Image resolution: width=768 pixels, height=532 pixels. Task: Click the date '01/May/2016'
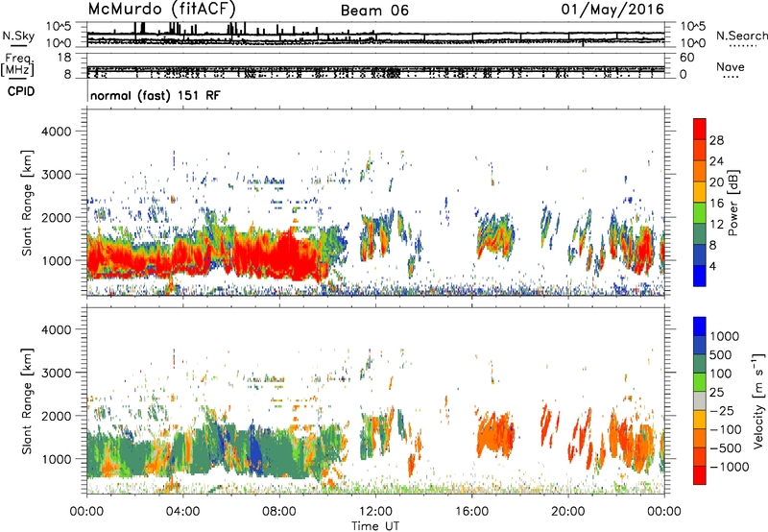coord(612,9)
